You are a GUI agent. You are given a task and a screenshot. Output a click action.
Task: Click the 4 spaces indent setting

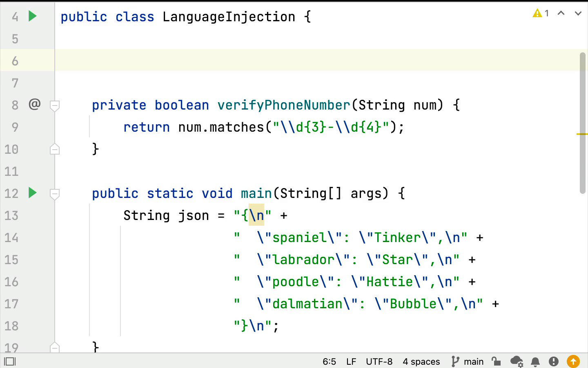(421, 361)
